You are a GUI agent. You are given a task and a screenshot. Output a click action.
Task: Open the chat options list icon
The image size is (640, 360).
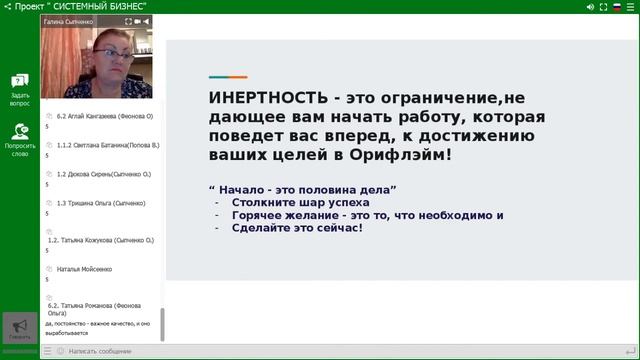pos(48,351)
